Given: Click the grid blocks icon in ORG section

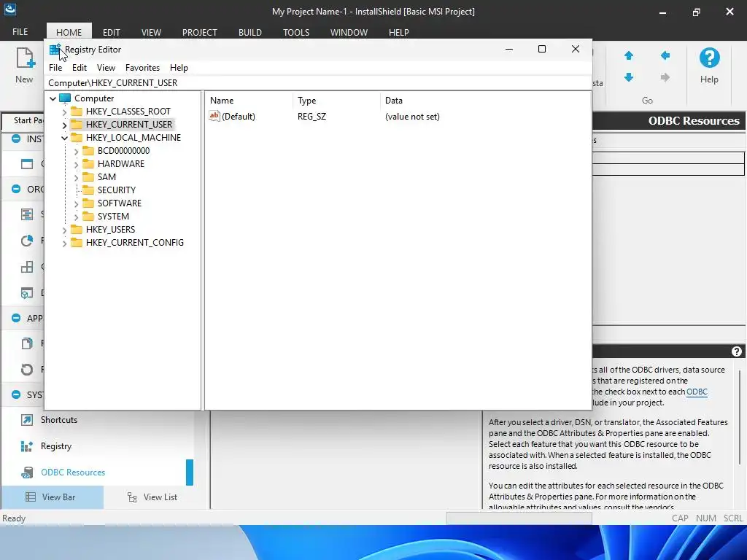Looking at the screenshot, I should point(27,267).
